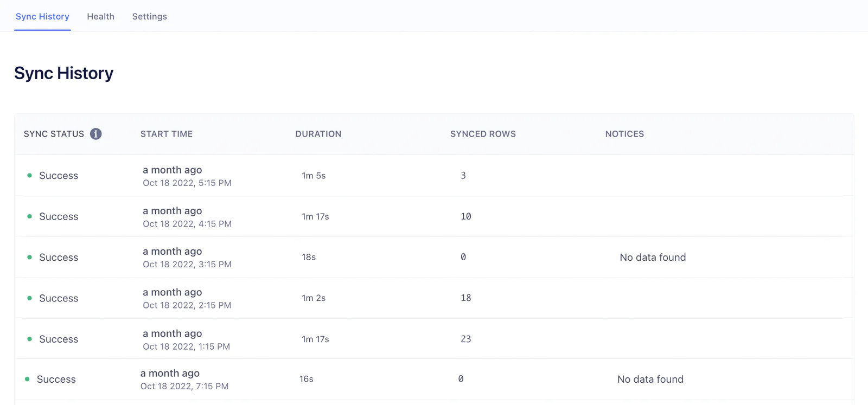Click the synced rows value 23

pos(465,339)
